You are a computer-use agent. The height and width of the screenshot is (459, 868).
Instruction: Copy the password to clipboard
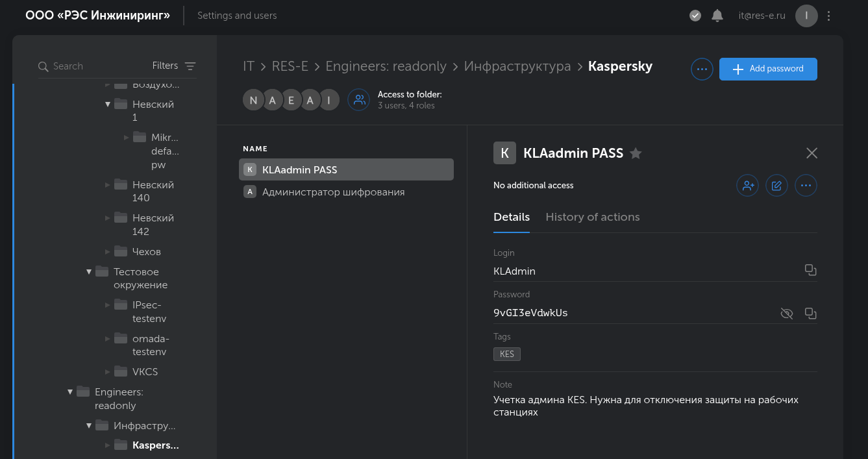click(810, 314)
